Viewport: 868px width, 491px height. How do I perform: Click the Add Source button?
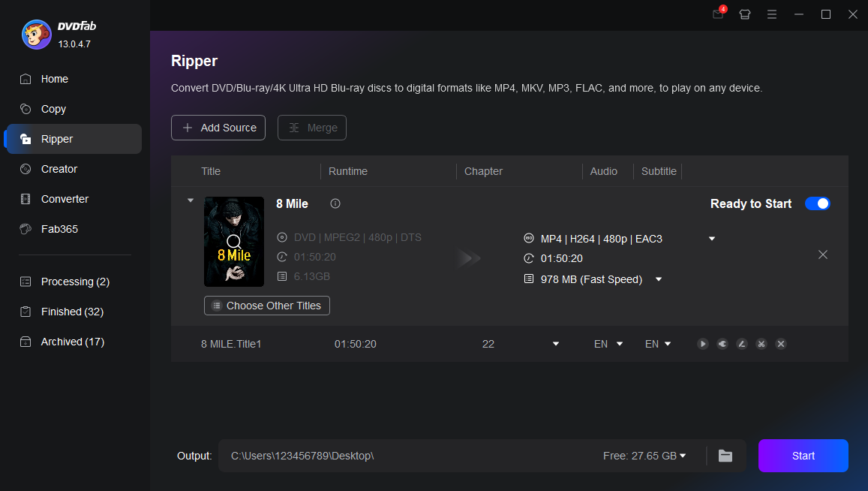tap(218, 128)
